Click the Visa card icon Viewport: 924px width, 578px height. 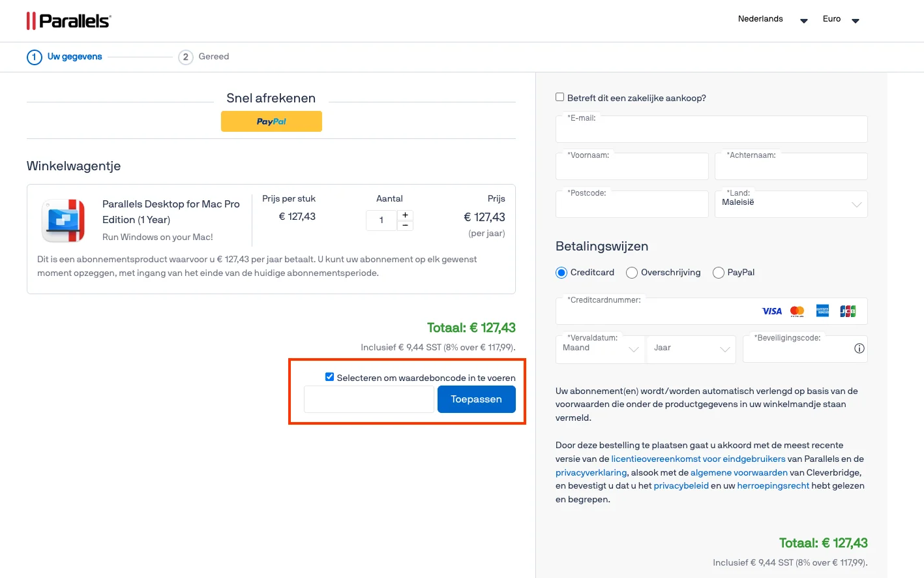(x=772, y=311)
